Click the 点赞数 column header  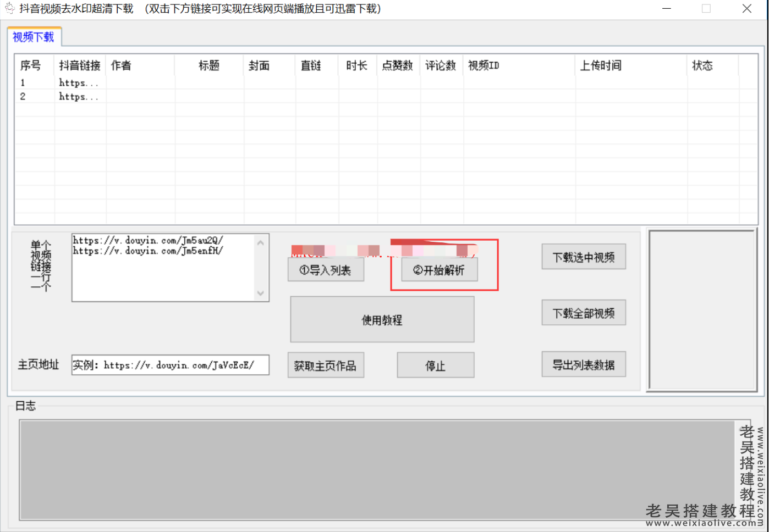[x=398, y=65]
